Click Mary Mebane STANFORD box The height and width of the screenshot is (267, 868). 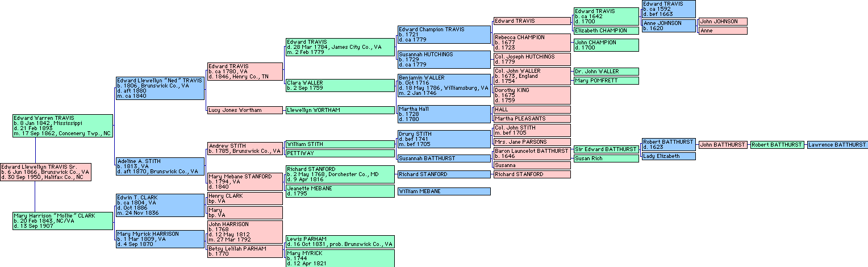pos(244,181)
